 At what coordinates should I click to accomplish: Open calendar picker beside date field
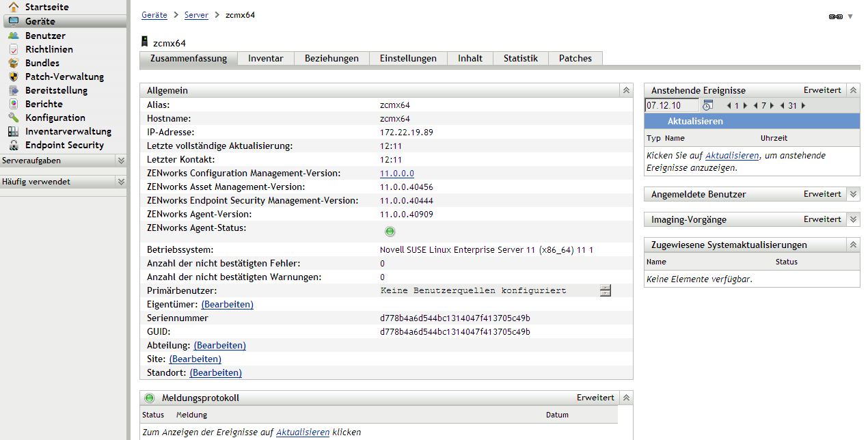(707, 105)
